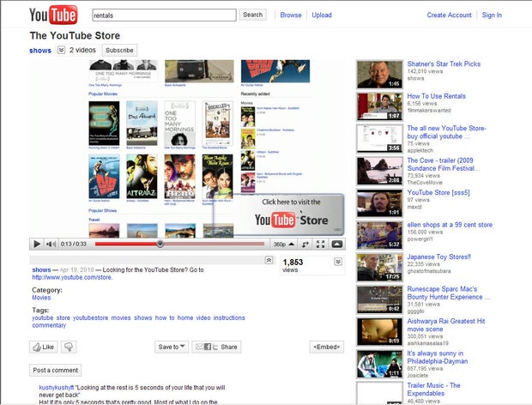The height and width of the screenshot is (405, 532).
Task: Go to the Upload page
Action: point(322,15)
